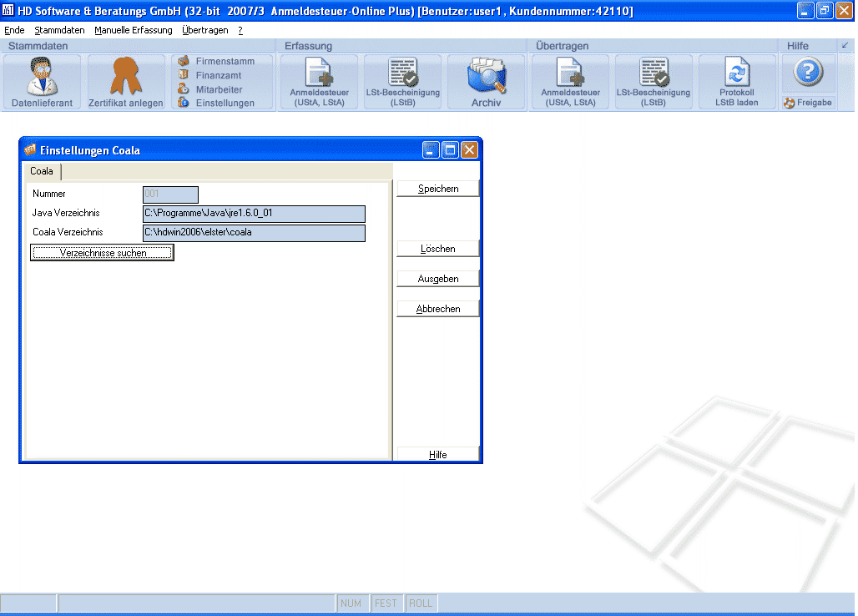Click the Einstellungen Coala window title icon
This screenshot has height=616, width=858.
coord(29,150)
